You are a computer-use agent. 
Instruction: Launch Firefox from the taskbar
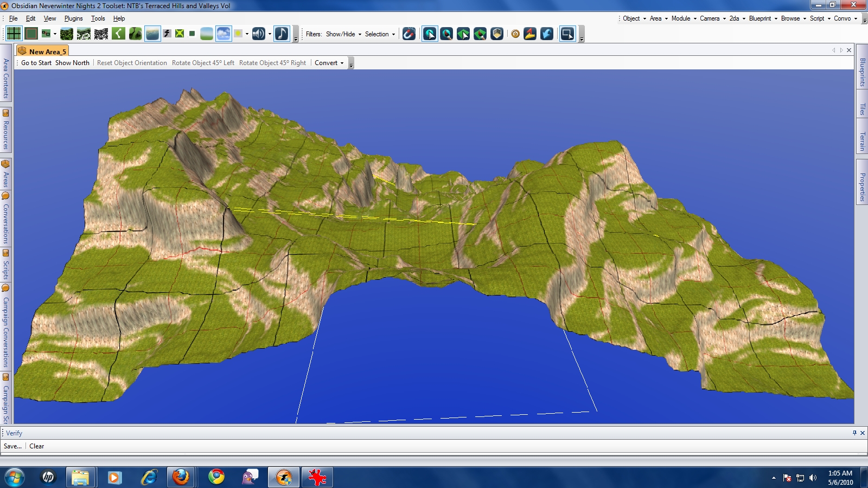point(181,477)
